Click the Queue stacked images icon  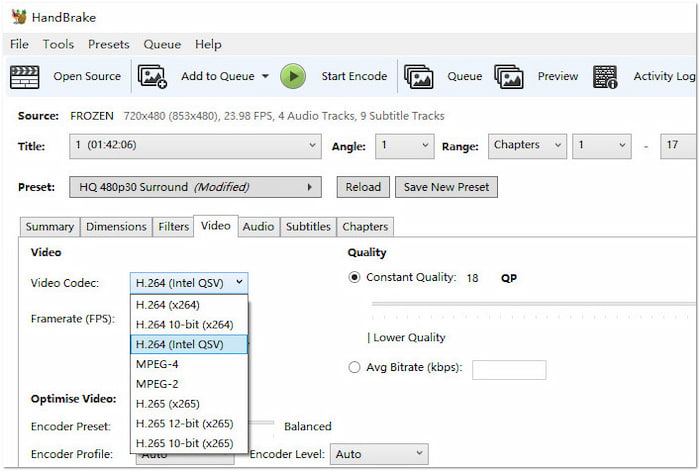(x=418, y=76)
